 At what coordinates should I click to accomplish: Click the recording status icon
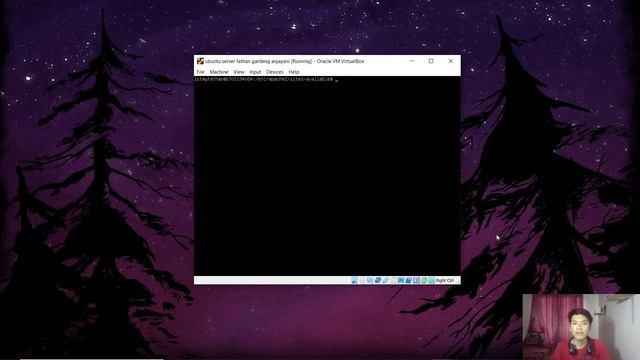[409, 280]
